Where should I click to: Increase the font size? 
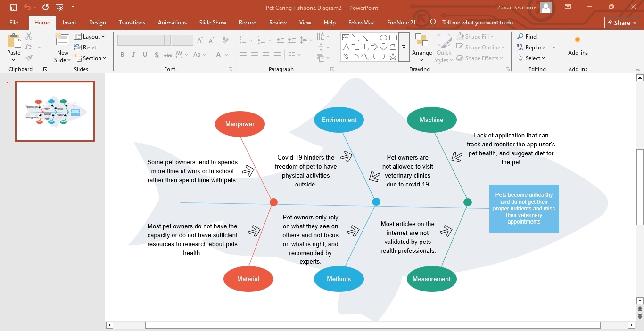(x=199, y=40)
